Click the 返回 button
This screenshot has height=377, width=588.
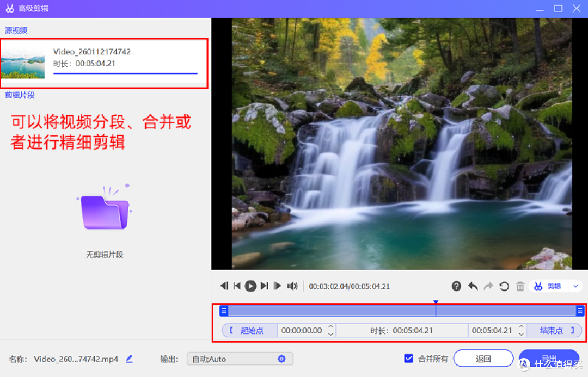(x=483, y=359)
